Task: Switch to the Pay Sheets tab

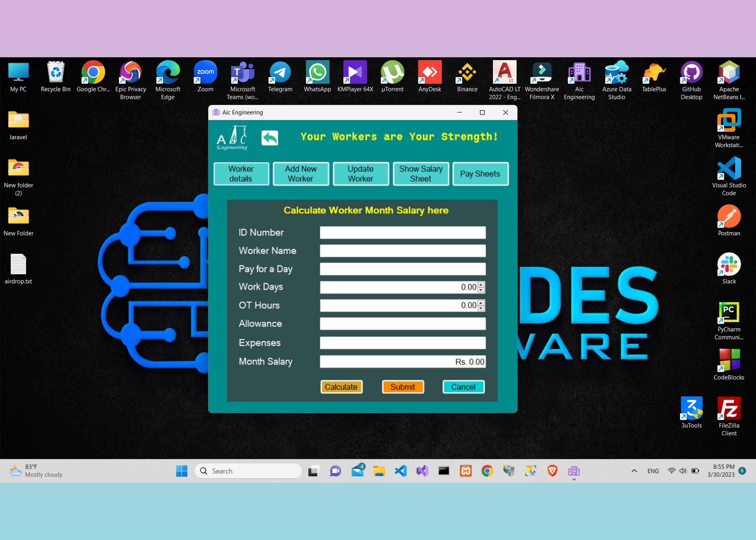Action: [480, 174]
